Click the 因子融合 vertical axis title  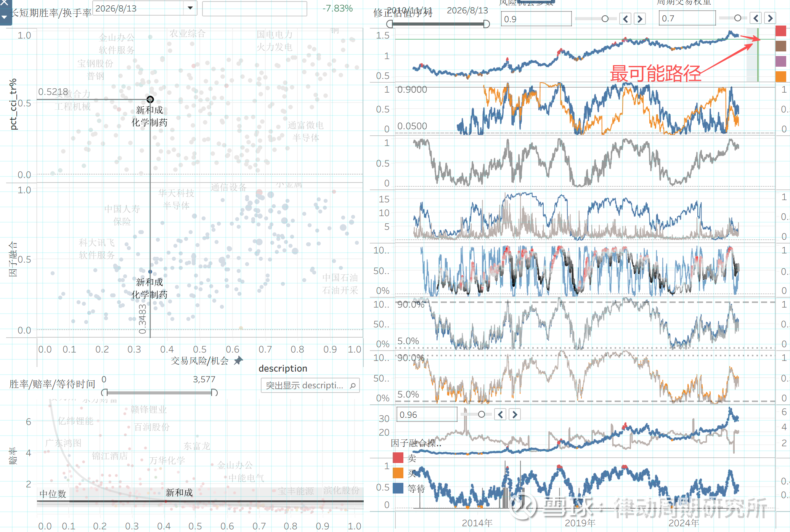[x=13, y=259]
